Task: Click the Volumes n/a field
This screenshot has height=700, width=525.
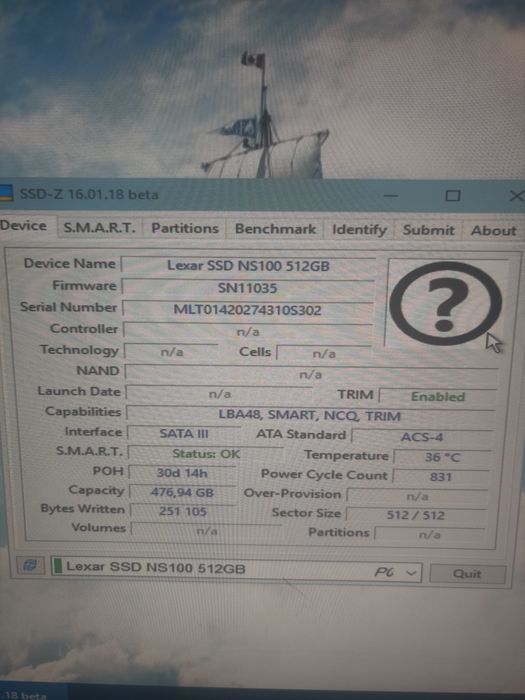Action: tap(206, 530)
